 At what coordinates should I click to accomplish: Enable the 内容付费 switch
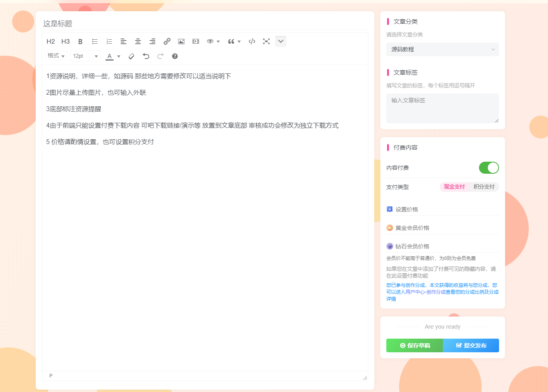coord(489,168)
